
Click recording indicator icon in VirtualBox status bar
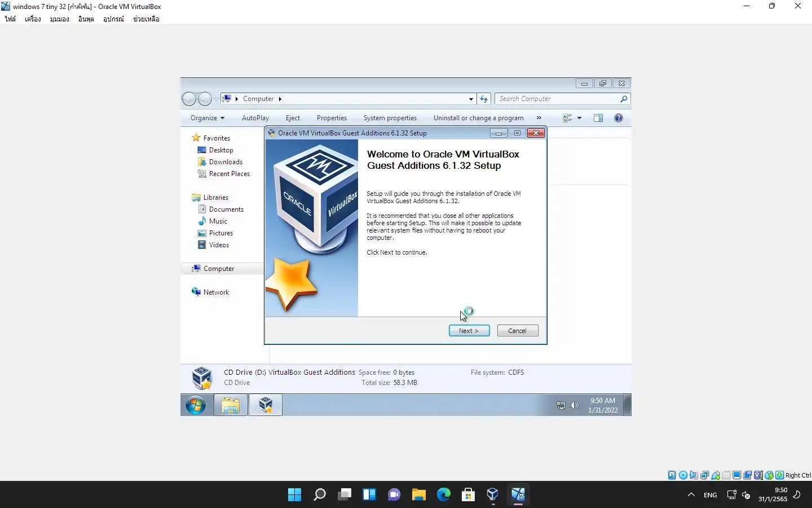coord(747,475)
